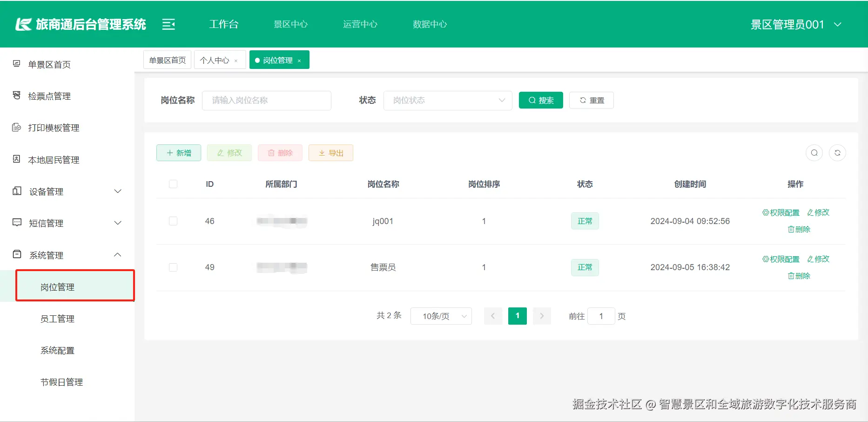
Task: Open the 10条/页 page size dropdown
Action: [441, 316]
